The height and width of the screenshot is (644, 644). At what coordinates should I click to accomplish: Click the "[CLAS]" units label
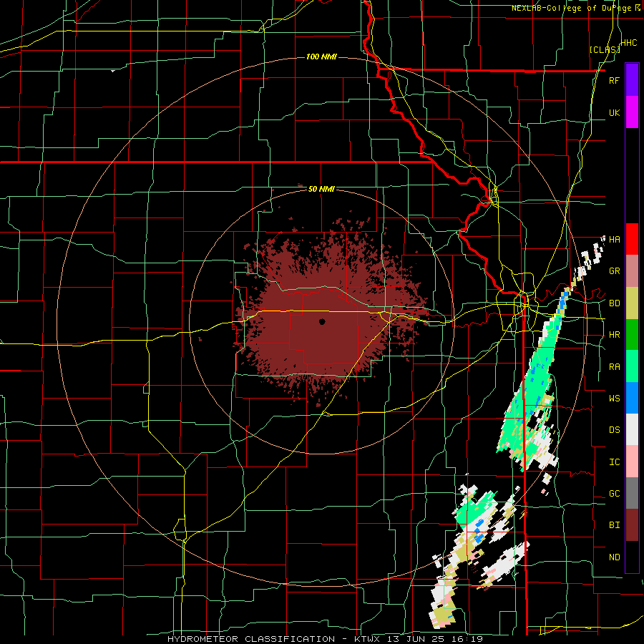click(605, 49)
